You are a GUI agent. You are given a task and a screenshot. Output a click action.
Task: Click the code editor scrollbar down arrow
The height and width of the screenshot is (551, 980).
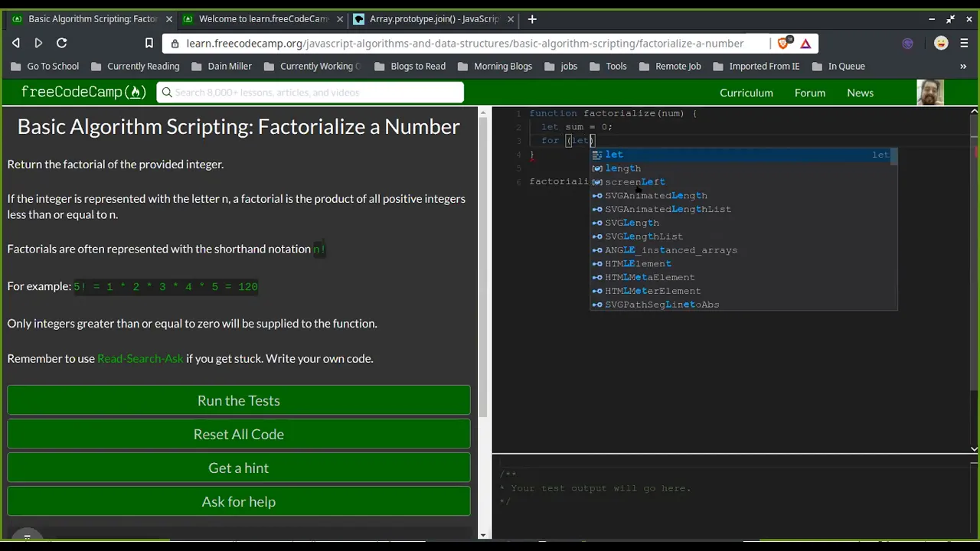click(x=974, y=449)
